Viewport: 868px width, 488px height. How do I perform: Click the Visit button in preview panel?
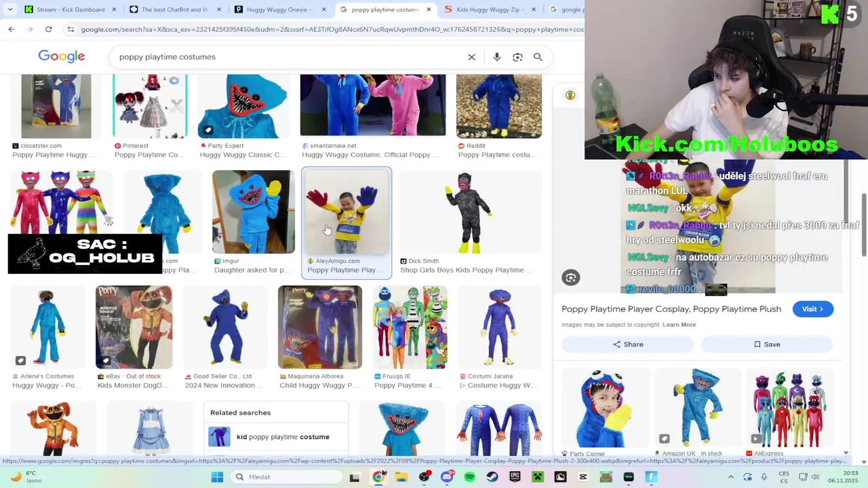tap(812, 309)
